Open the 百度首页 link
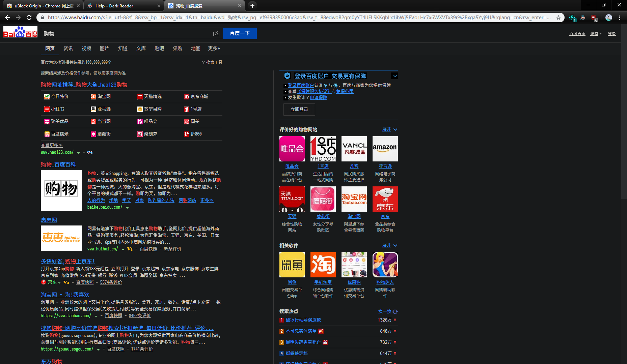Screen dimensions: 627x364 (x=577, y=34)
